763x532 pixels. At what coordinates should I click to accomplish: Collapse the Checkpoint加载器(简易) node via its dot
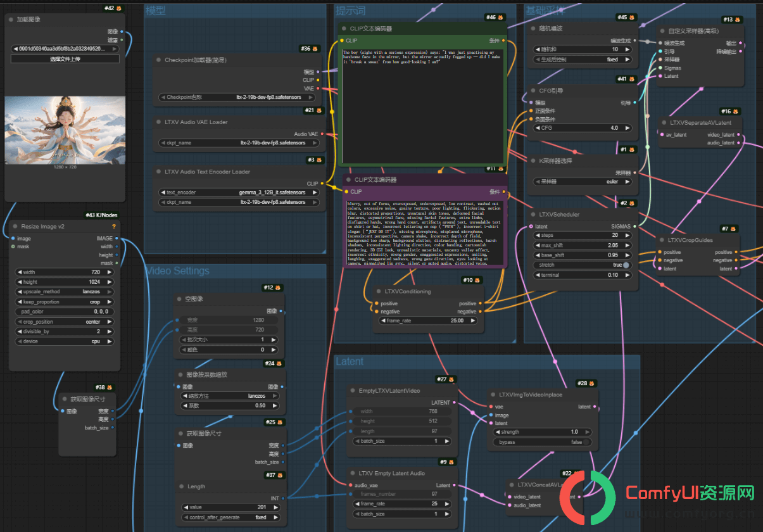[158, 60]
